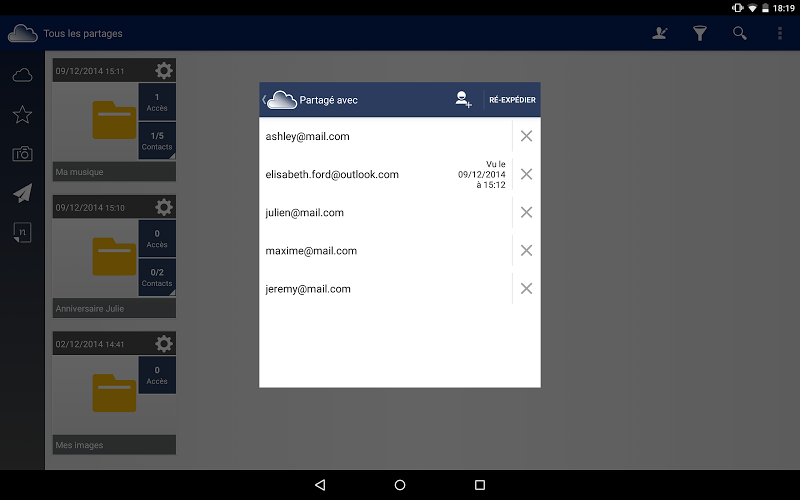
Task: Tap the Vu le 09/12/2014 timestamp
Action: click(482, 174)
